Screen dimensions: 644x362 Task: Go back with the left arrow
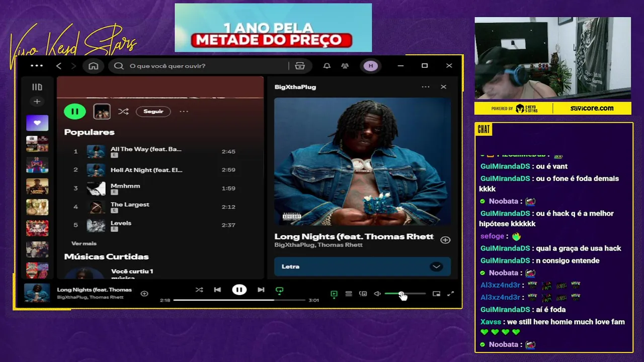coord(59,66)
